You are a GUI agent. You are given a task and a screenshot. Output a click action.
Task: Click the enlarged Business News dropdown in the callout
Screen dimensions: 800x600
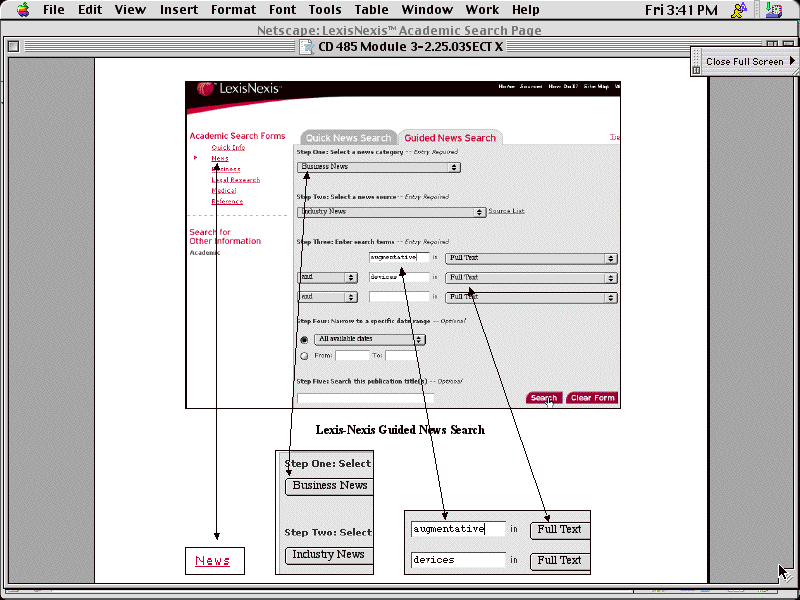pos(329,486)
